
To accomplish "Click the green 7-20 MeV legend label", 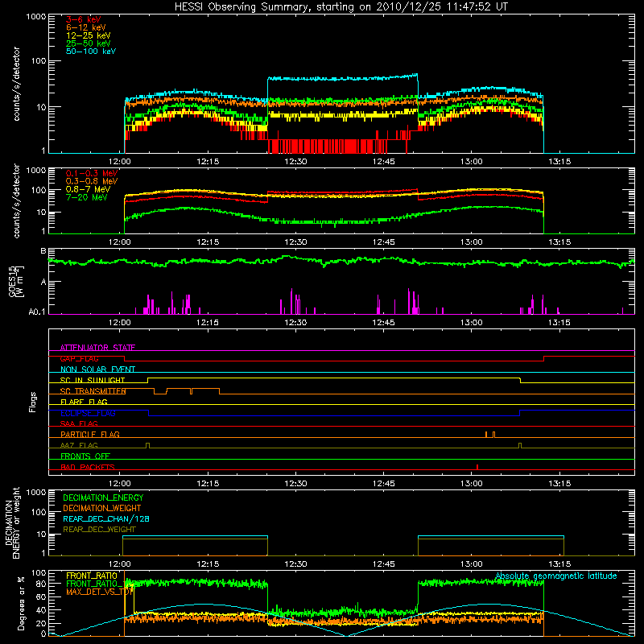I will click(86, 197).
